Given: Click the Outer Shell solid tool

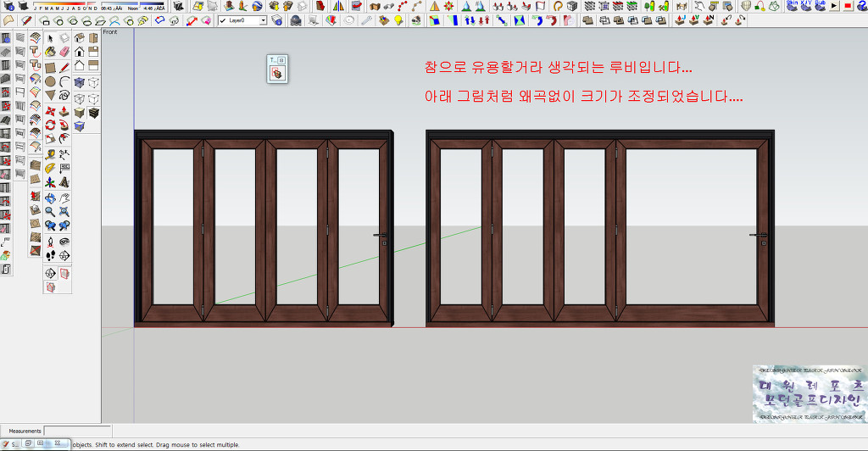Looking at the screenshot, I should coord(588,20).
